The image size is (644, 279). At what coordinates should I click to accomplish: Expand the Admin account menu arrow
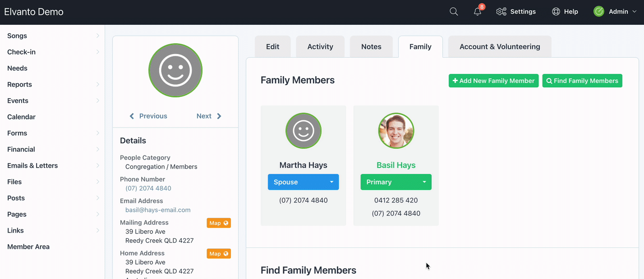[x=635, y=12]
